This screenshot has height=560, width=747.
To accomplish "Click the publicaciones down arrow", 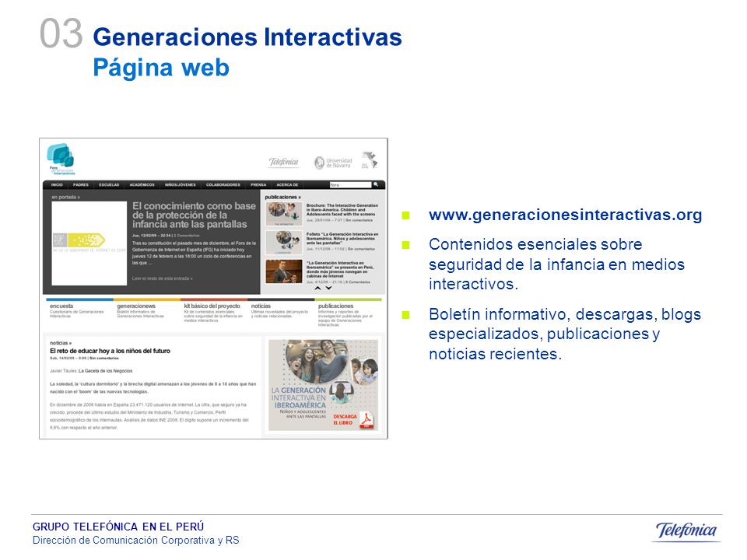I will click(x=328, y=288).
